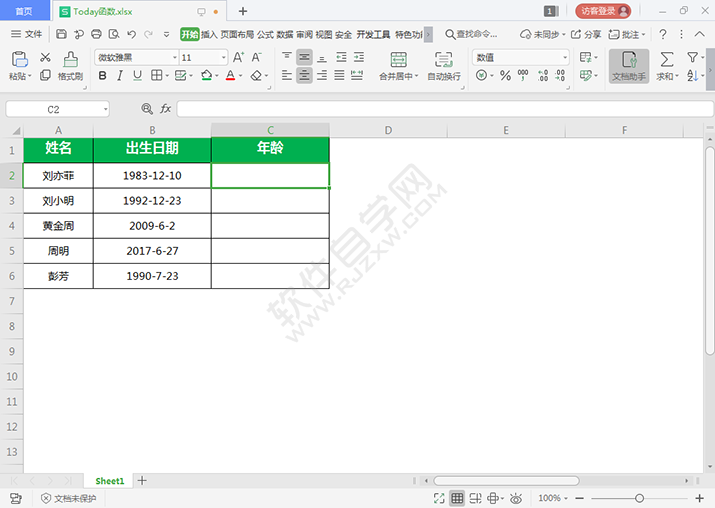This screenshot has height=508, width=715.
Task: Click the Sort A-Z icon
Action: 692,75
